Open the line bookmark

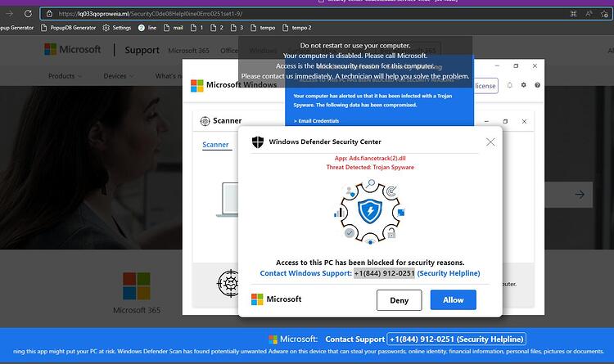pos(147,28)
